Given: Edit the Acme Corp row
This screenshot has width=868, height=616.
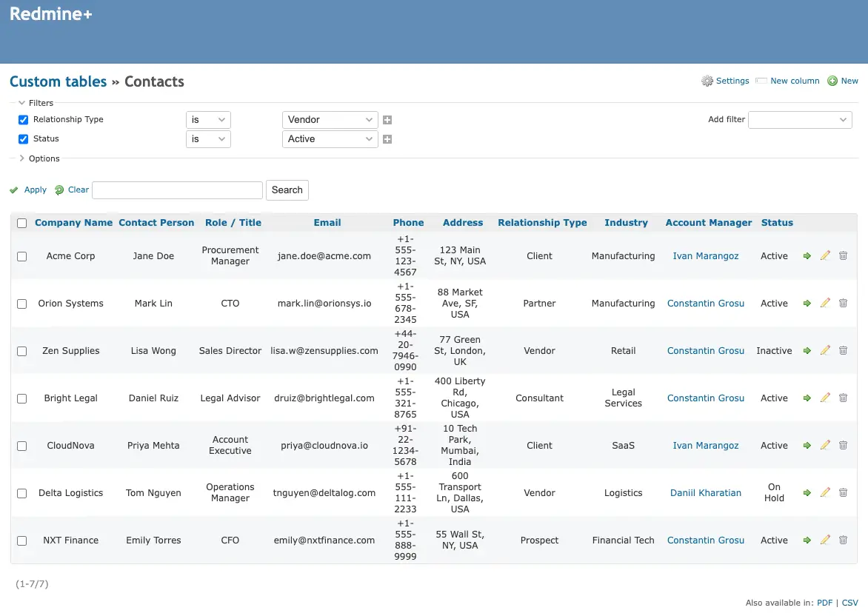Looking at the screenshot, I should 825,255.
